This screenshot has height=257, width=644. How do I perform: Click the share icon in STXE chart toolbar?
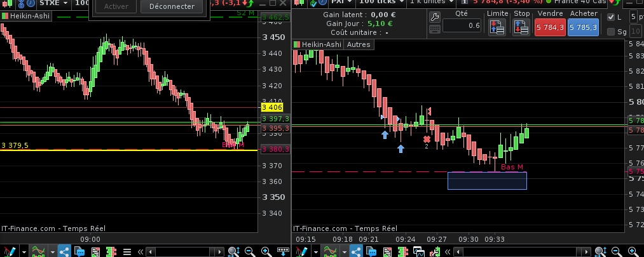64,251
